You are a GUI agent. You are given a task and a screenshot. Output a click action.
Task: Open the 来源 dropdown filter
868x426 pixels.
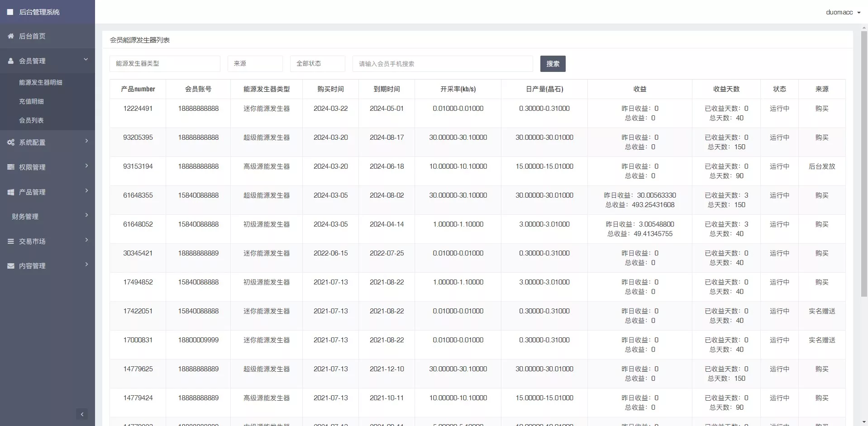(255, 64)
